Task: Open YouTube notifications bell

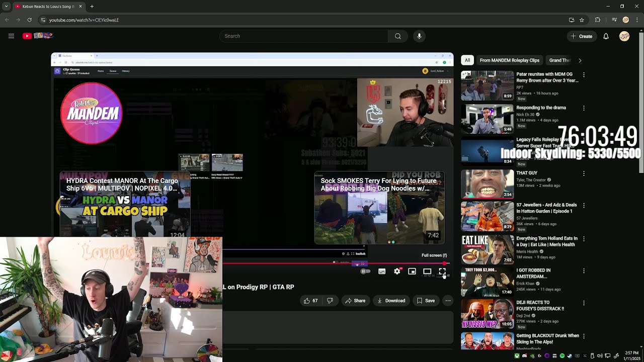Action: pyautogui.click(x=606, y=36)
